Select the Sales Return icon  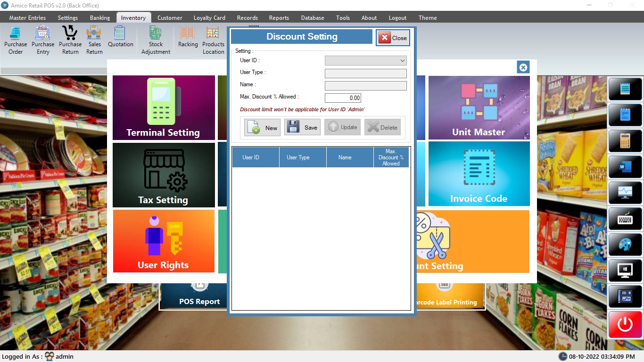(x=94, y=40)
